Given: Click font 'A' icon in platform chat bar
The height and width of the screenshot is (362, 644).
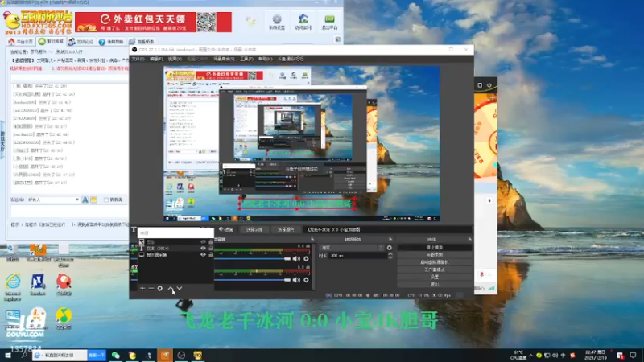Looking at the screenshot, I should pyautogui.click(x=85, y=200).
